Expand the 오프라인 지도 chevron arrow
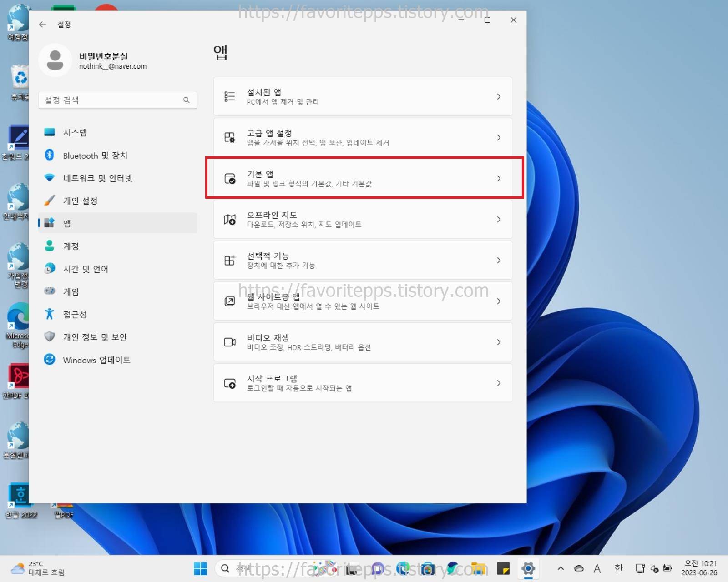728x582 pixels. click(x=499, y=219)
